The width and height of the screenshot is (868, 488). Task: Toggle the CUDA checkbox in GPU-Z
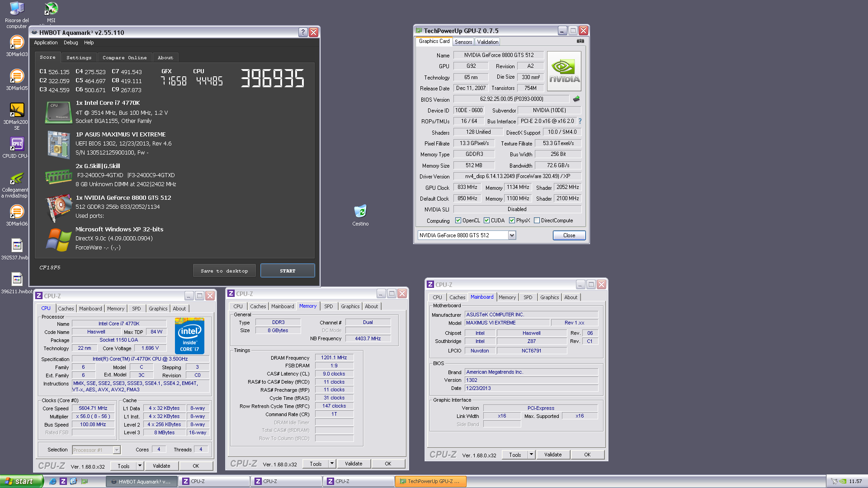click(486, 221)
